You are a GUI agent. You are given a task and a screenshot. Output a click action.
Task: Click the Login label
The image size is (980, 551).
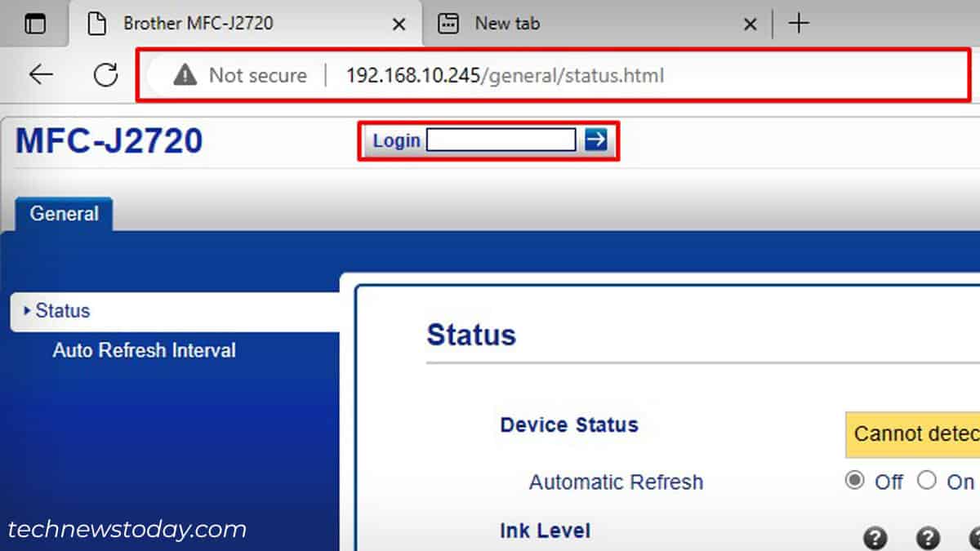tap(396, 140)
